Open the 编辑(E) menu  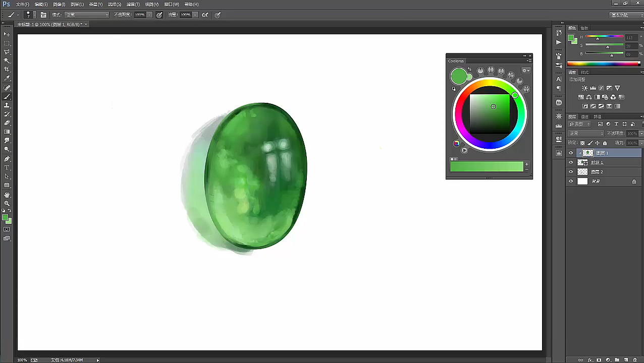pos(41,4)
